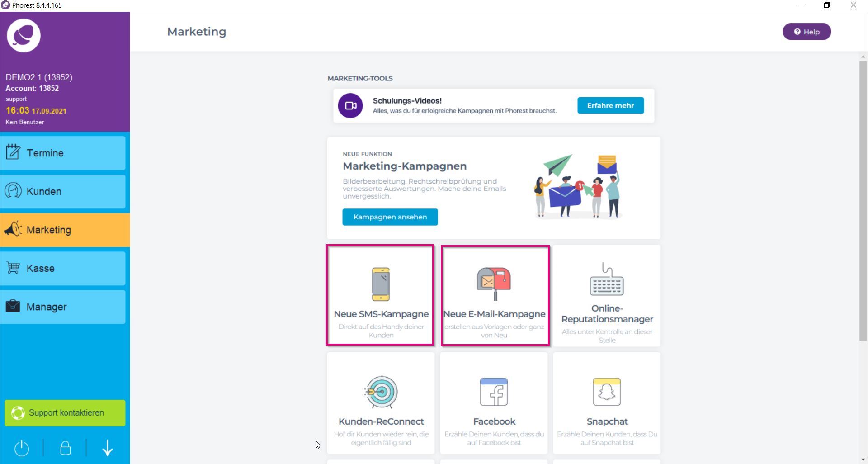The width and height of the screenshot is (868, 464).
Task: Open the Kasse section
Action: coord(63,268)
